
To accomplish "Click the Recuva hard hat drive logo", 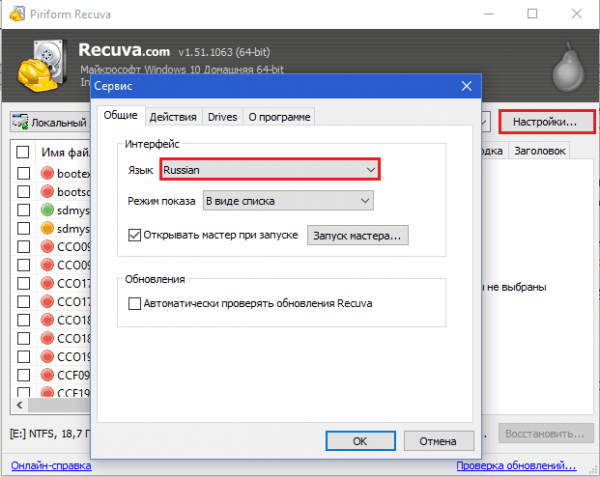I will tap(41, 66).
